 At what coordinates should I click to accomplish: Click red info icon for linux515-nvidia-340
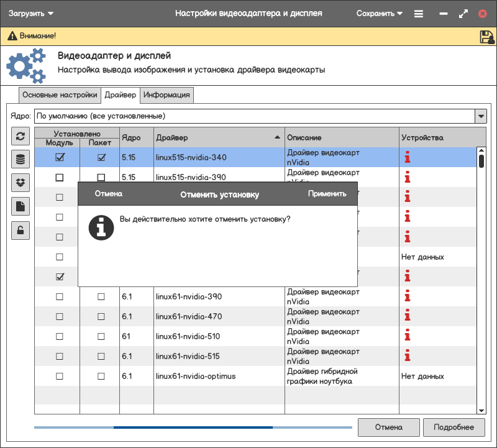tap(408, 158)
